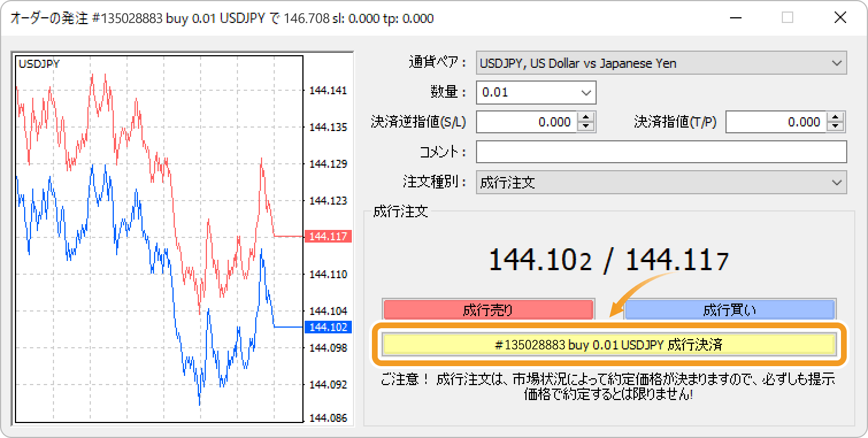Click the window title bar order text
The height and width of the screenshot is (438, 868).
coord(222,18)
